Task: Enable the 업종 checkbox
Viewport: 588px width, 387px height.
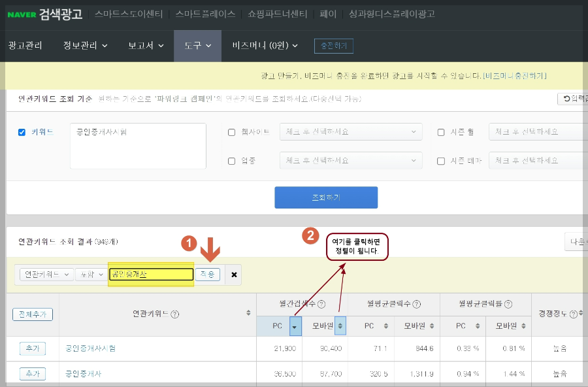Action: (232, 160)
